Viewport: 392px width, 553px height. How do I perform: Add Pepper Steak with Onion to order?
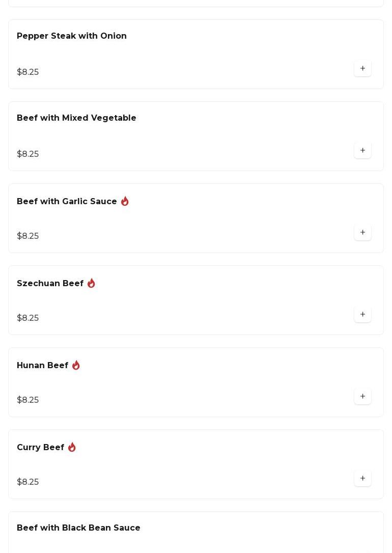(362, 69)
